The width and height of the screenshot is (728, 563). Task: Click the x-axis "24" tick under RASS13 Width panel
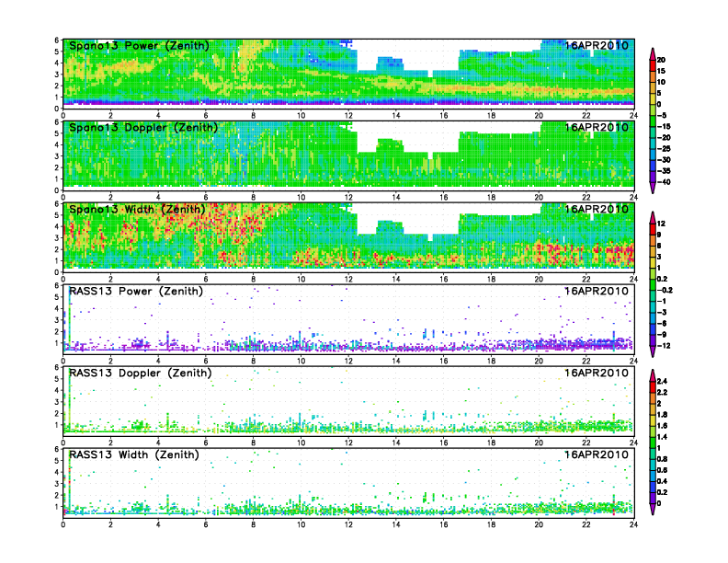633,524
